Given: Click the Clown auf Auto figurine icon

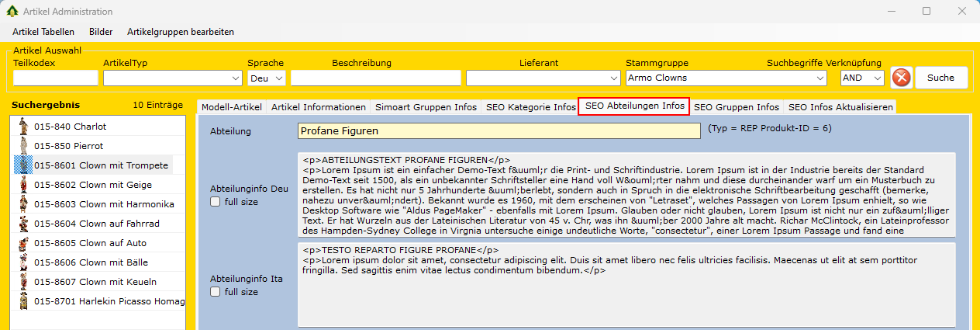Looking at the screenshot, I should (x=23, y=243).
